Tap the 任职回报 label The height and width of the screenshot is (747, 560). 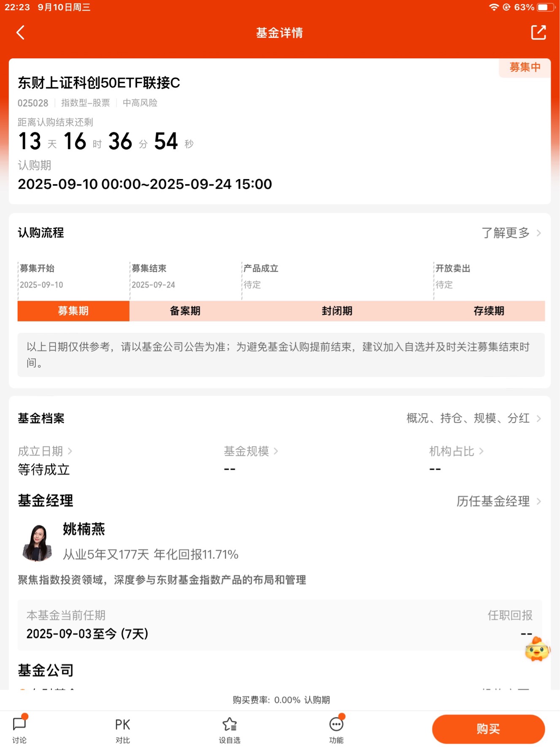point(510,615)
